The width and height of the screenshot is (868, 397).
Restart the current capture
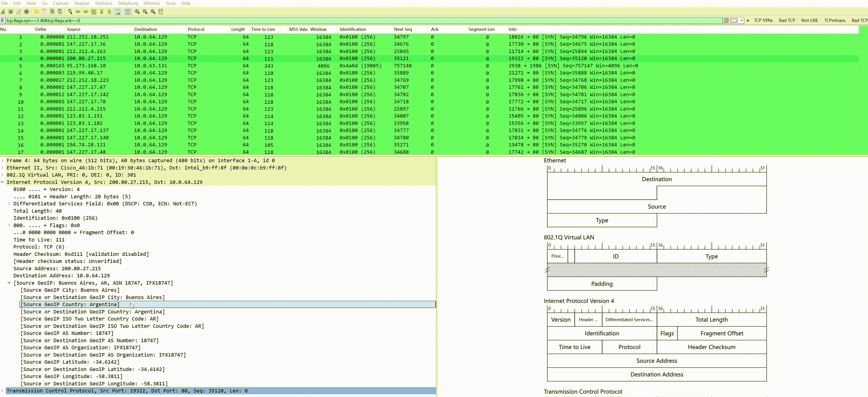click(19, 11)
